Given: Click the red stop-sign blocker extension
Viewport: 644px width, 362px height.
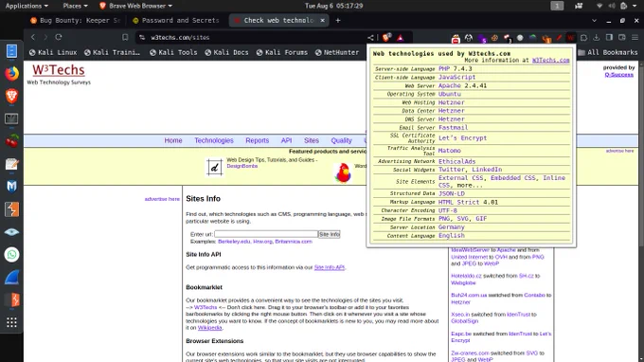Looking at the screenshot, I should (456, 39).
